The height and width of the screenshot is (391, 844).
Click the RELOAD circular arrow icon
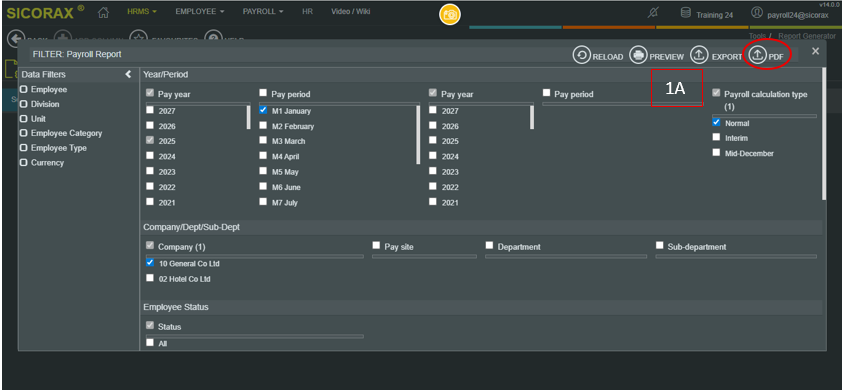pos(581,55)
